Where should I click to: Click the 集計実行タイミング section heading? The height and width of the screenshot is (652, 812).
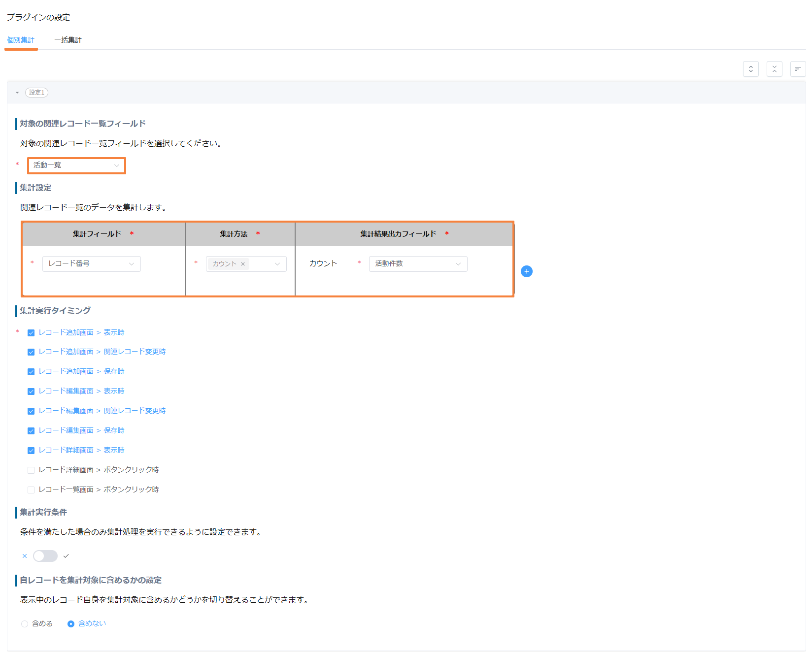[55, 311]
